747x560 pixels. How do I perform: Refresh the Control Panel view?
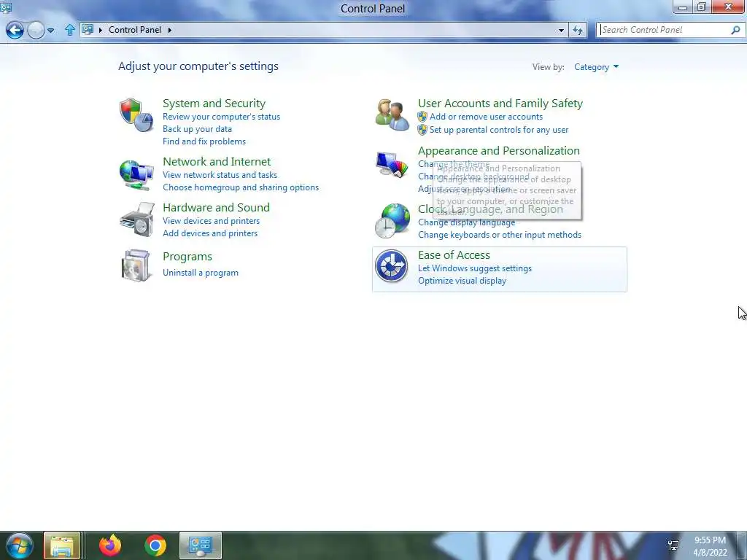[x=578, y=31]
